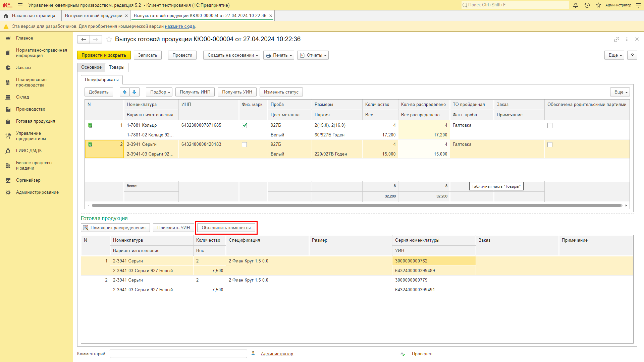Select ИНП cell 6432300007871685
The width and height of the screenshot is (644, 362).
click(209, 125)
